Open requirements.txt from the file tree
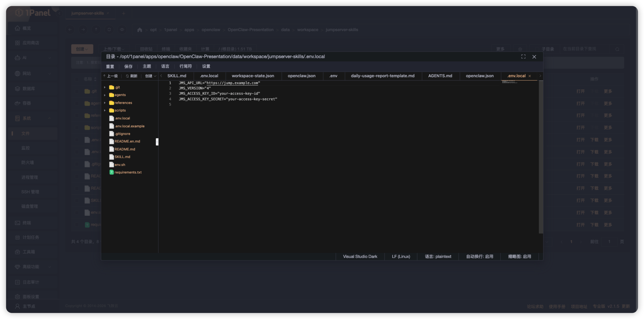This screenshot has width=644, height=319. point(128,173)
